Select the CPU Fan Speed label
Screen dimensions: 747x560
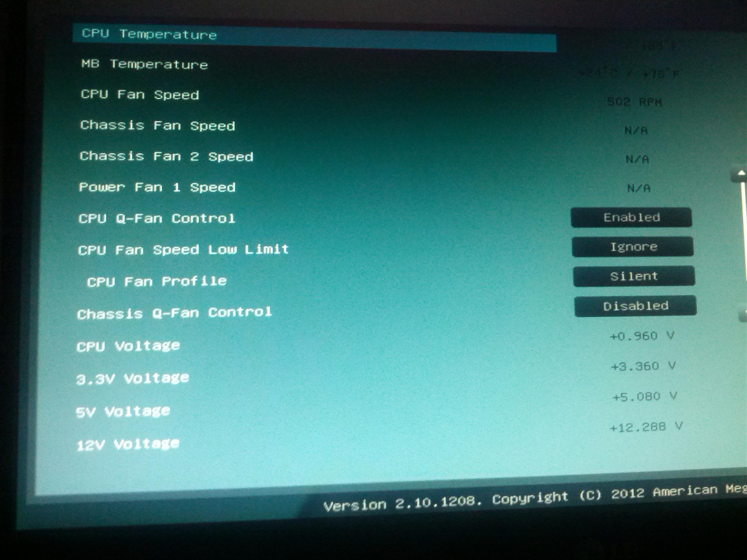tap(140, 95)
